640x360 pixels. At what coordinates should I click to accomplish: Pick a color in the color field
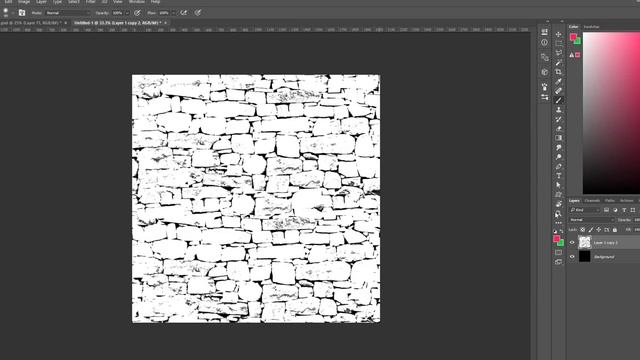click(611, 113)
